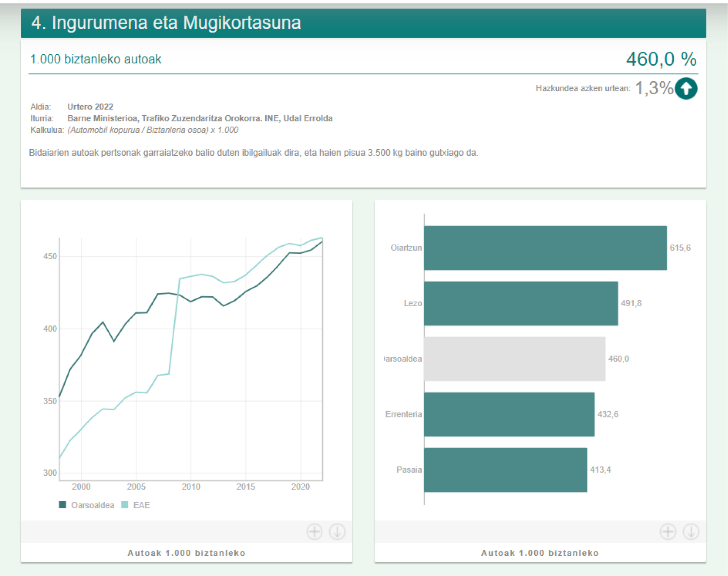The image size is (728, 576).
Task: Click the 'Iturria:' field label
Action: coord(42,118)
